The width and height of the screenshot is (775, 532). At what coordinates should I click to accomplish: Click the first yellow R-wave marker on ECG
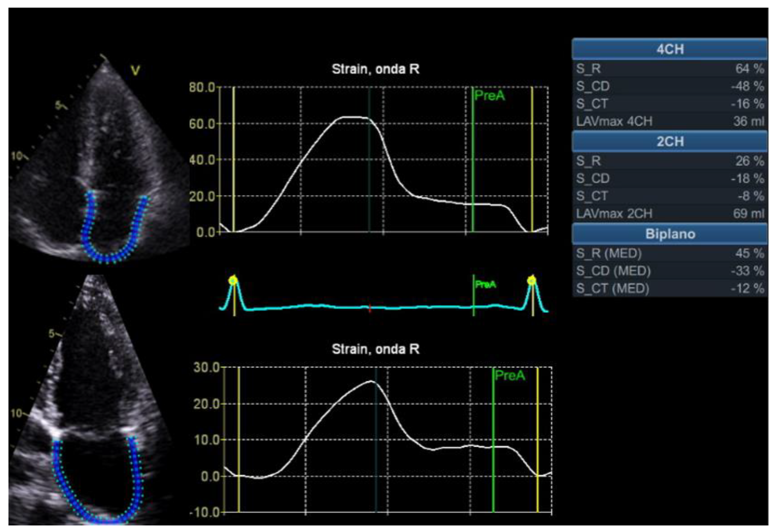coord(233,281)
